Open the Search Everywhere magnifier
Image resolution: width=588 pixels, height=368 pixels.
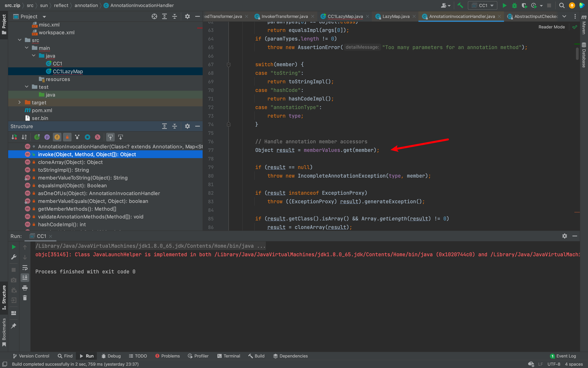coord(562,5)
